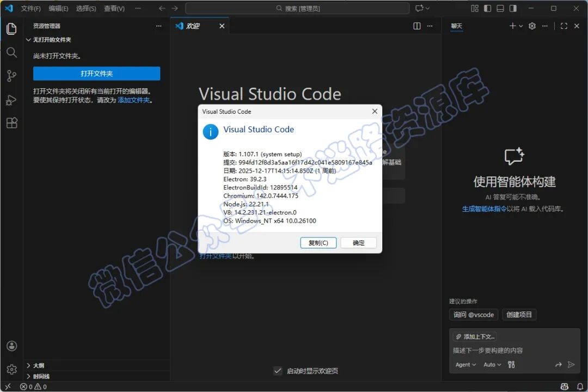The width and height of the screenshot is (588, 392).
Task: Open editor more actions ellipsis
Action: tap(430, 26)
